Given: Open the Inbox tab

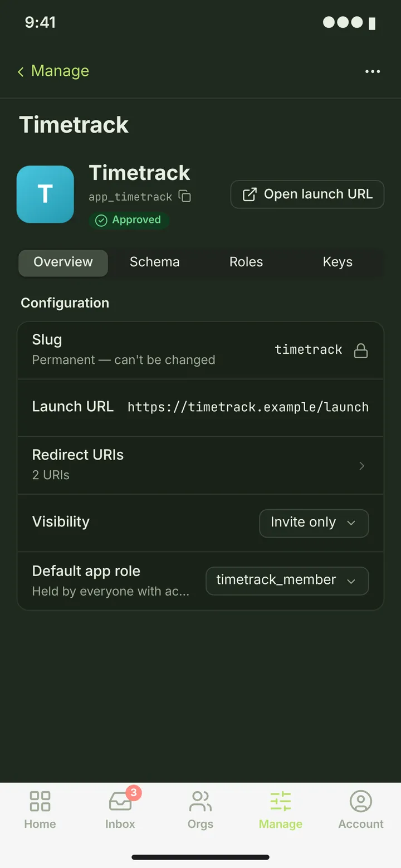Looking at the screenshot, I should click(120, 810).
